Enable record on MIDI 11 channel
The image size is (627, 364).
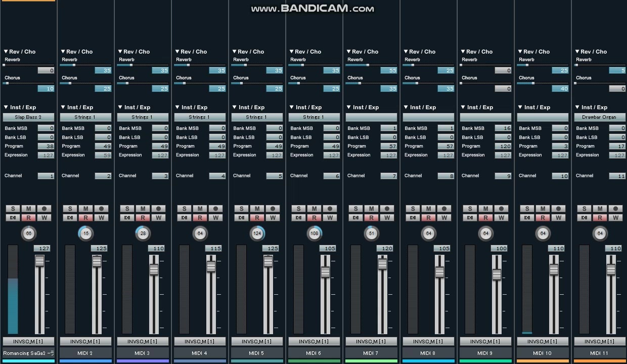tap(615, 209)
